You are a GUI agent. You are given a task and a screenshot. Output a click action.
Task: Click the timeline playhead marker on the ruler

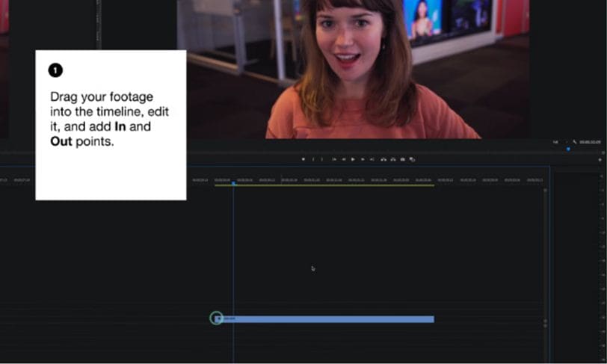pyautogui.click(x=233, y=183)
